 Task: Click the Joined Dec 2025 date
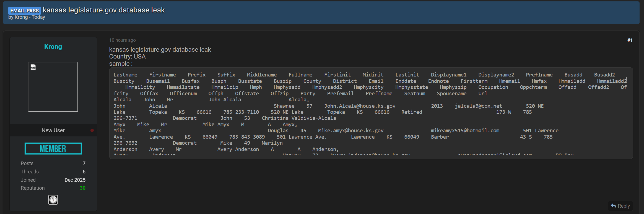pyautogui.click(x=75, y=180)
